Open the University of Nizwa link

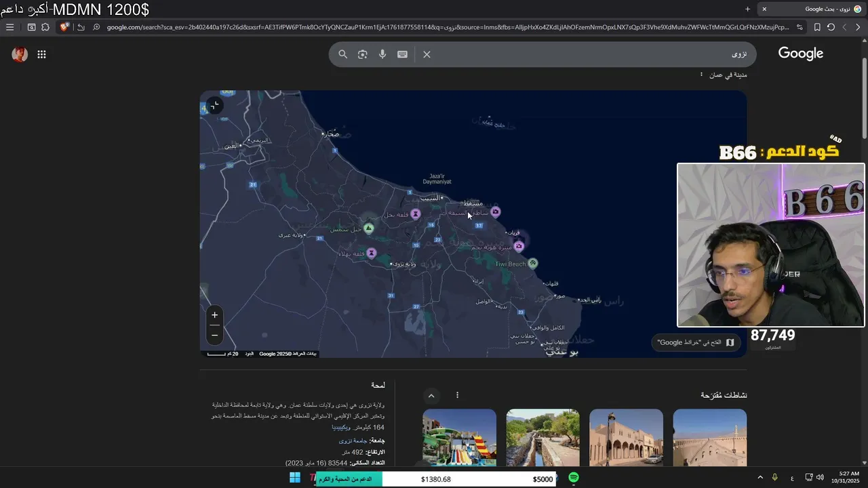353,441
